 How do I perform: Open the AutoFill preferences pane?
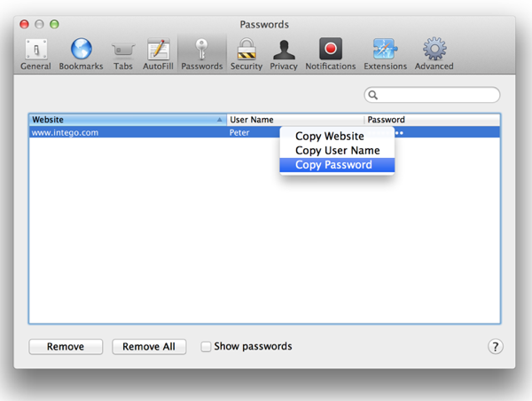click(x=158, y=54)
